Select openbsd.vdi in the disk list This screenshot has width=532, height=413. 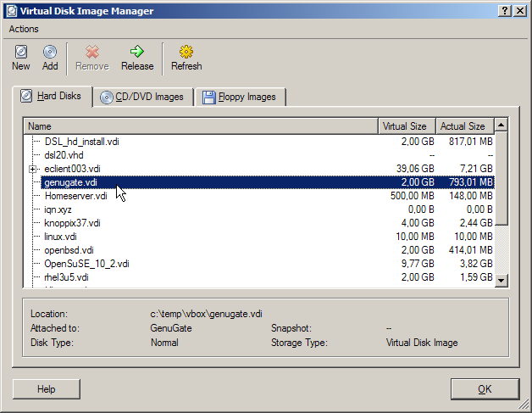69,250
